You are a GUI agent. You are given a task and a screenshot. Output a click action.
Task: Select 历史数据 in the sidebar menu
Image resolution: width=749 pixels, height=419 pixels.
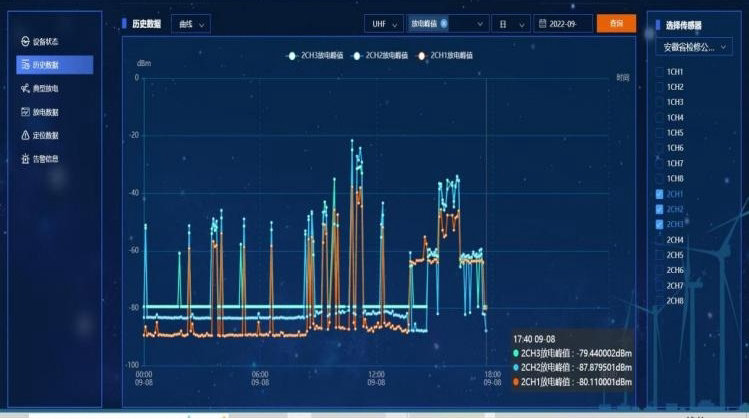[55, 65]
